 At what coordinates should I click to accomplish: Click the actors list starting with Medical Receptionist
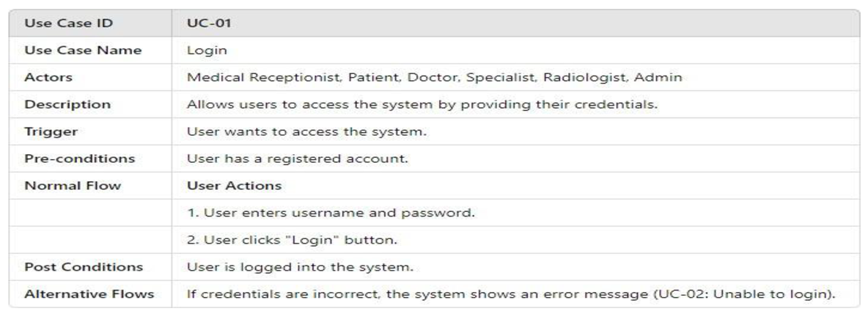435,77
